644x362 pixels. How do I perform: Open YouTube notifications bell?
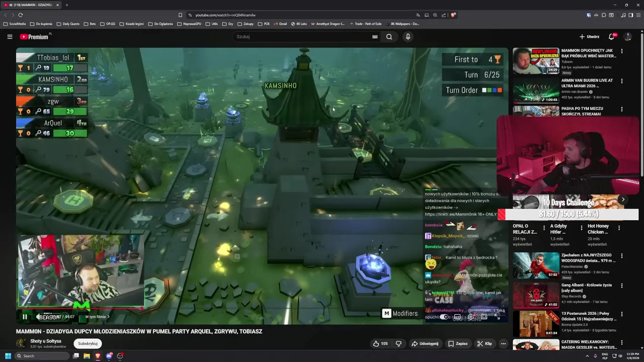[x=612, y=37]
